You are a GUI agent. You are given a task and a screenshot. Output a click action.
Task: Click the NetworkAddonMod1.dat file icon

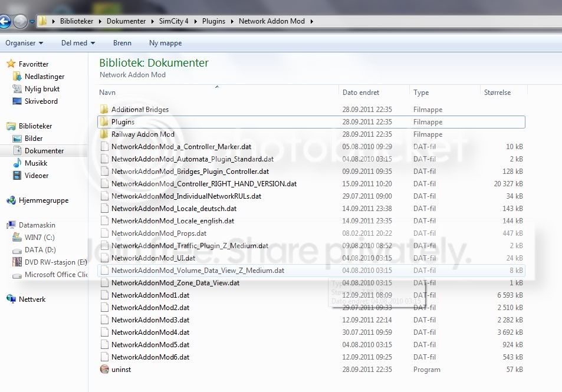[x=104, y=295]
